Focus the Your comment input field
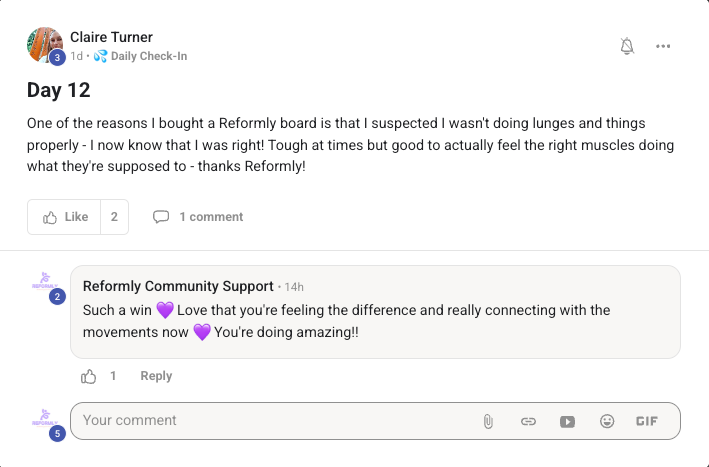 point(276,421)
